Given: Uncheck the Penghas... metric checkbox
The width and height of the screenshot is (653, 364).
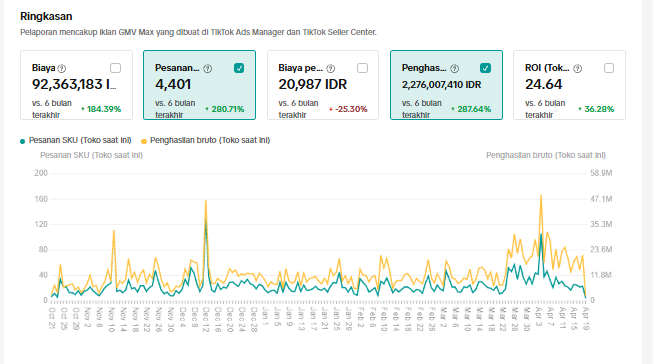Looking at the screenshot, I should pyautogui.click(x=486, y=68).
